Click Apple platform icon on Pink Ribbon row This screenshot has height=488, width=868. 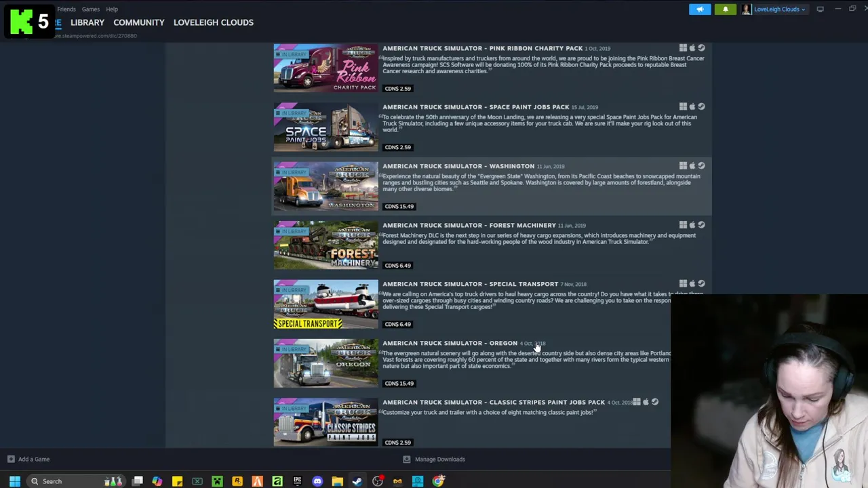point(692,48)
